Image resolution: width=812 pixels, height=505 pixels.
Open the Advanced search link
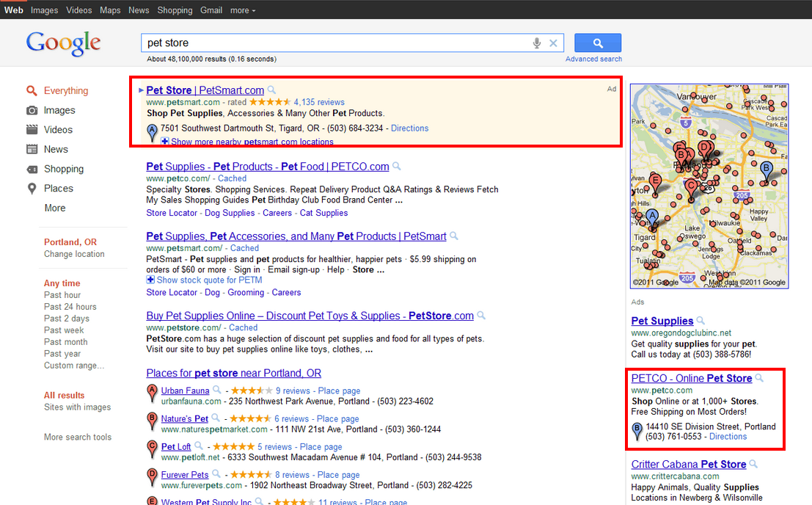593,59
